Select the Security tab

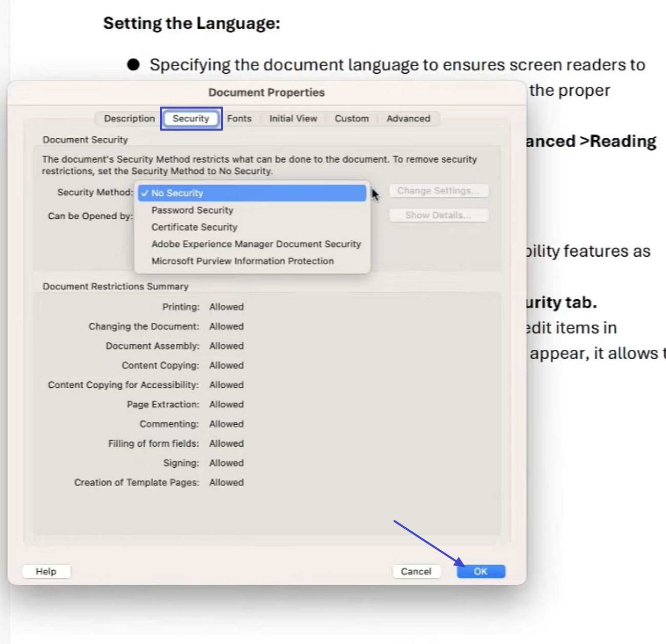click(191, 118)
